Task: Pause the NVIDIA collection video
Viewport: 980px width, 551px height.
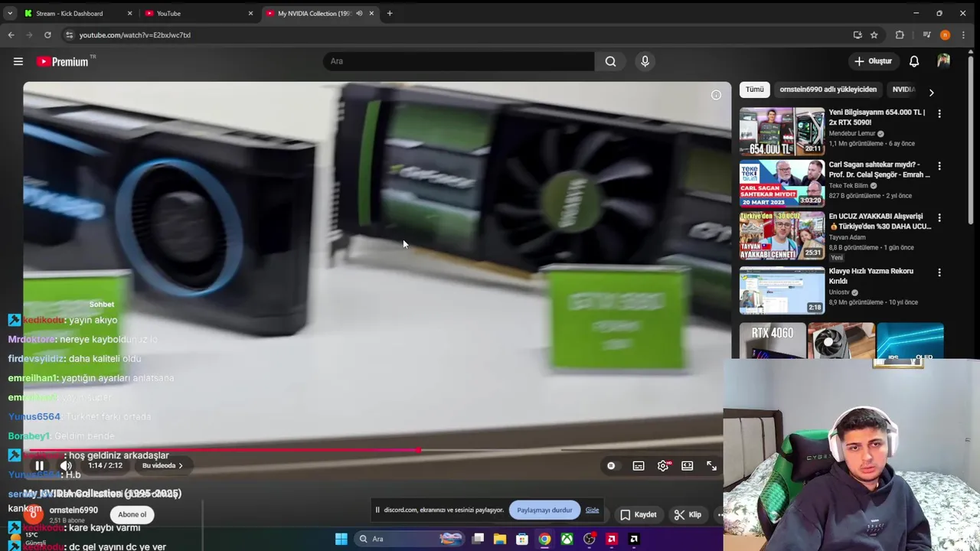Action: click(x=39, y=465)
